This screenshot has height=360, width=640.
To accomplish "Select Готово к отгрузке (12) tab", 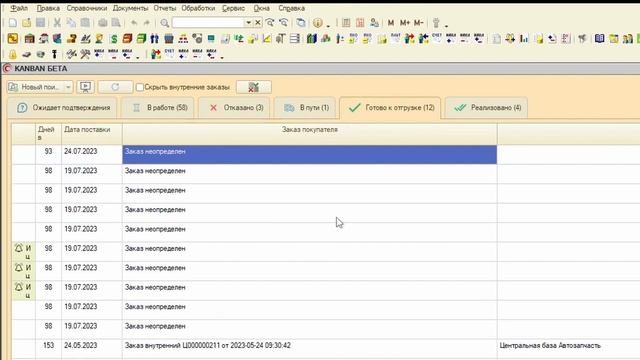I will point(390,108).
